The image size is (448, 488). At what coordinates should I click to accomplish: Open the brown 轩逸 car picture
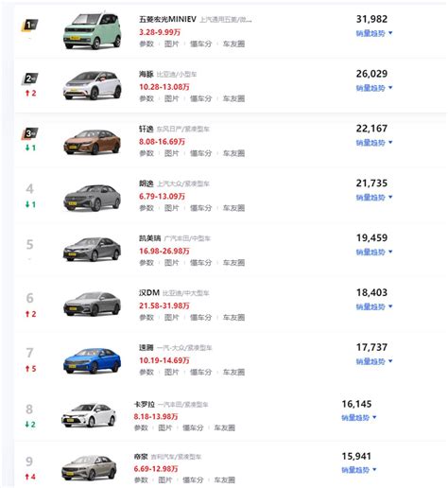92,142
